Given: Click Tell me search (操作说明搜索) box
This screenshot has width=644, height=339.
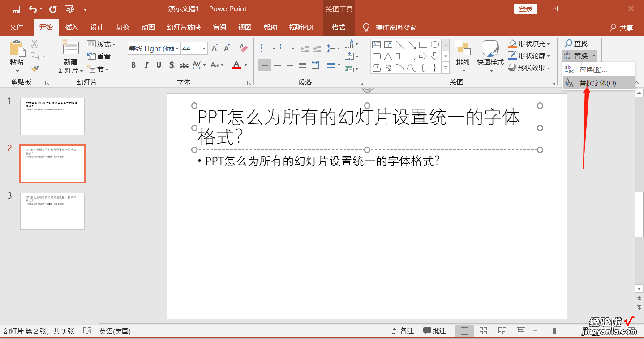Looking at the screenshot, I should (x=389, y=27).
